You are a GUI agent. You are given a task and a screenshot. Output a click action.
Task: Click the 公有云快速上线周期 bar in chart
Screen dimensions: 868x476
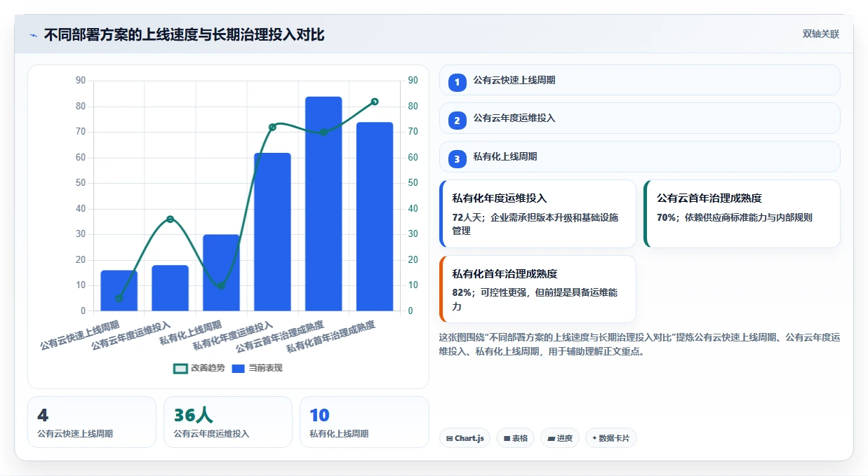coord(119,290)
